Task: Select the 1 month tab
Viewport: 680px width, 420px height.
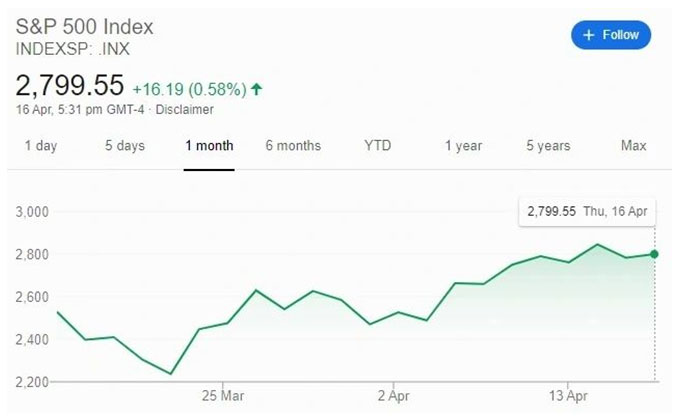Action: 209,146
